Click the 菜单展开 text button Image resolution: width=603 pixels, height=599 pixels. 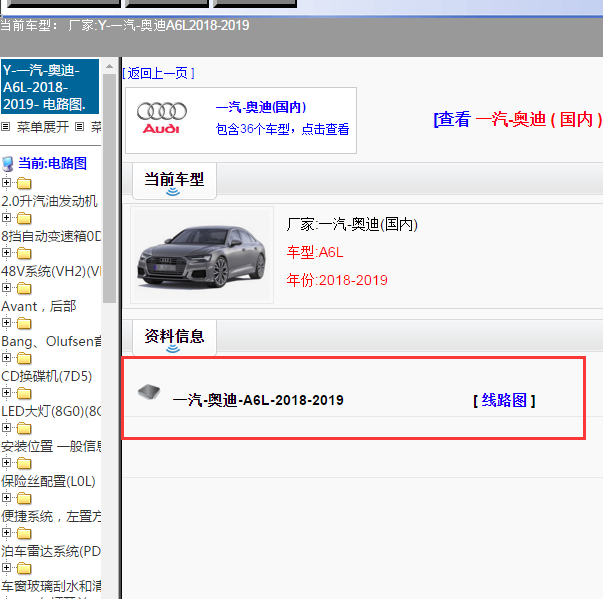(42, 126)
